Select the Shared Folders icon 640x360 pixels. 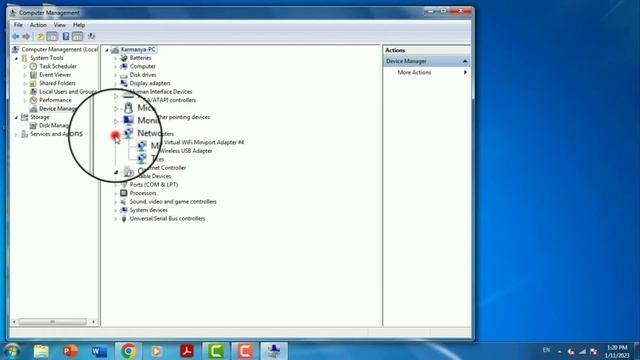coord(33,83)
